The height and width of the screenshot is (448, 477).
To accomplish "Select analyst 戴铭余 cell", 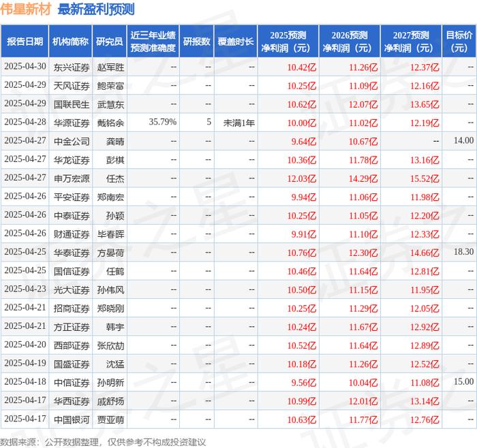I will pyautogui.click(x=110, y=123).
